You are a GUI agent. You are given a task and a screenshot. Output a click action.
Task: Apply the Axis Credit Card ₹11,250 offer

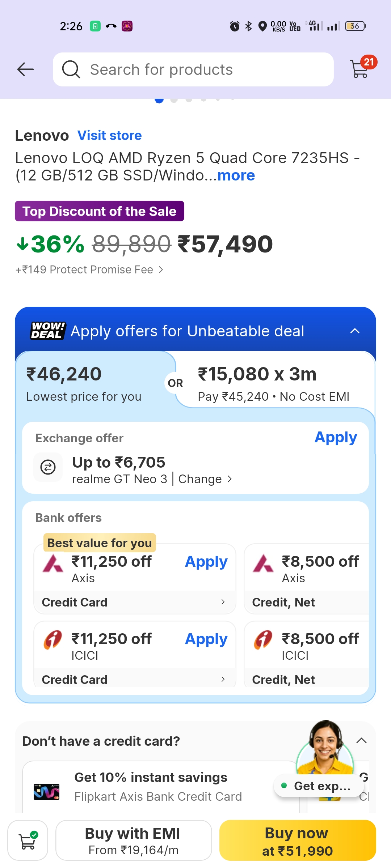(206, 562)
